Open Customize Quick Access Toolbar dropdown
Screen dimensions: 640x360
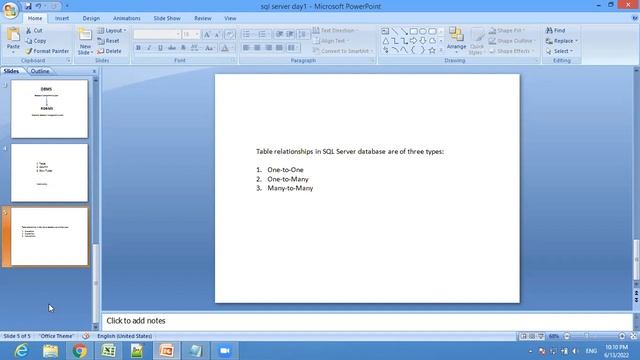pos(67,6)
